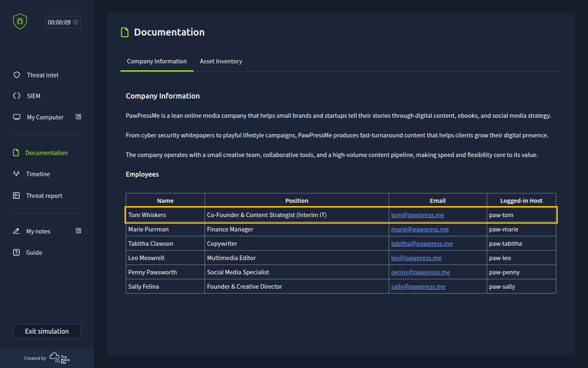This screenshot has width=588, height=368.
Task: Click the Tom Whiskers name cell
Action: pyautogui.click(x=165, y=215)
